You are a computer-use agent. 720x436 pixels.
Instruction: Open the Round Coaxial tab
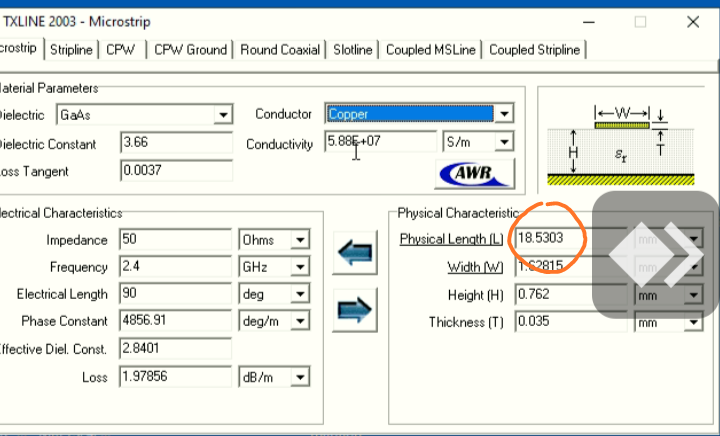(280, 49)
